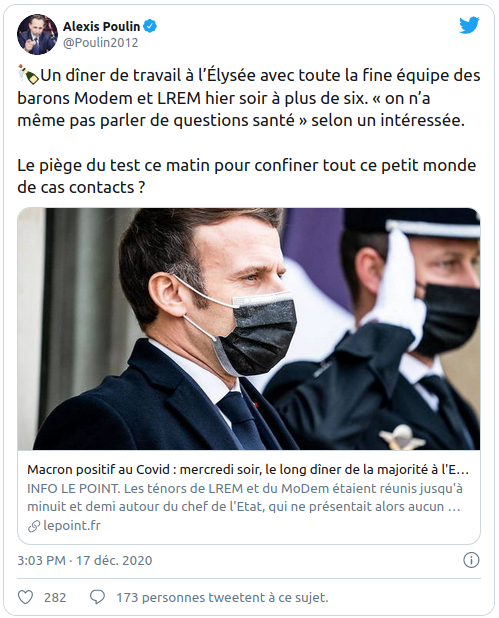499x618 pixels.
Task: Like the tweet with the heart icon
Action: pos(26,598)
